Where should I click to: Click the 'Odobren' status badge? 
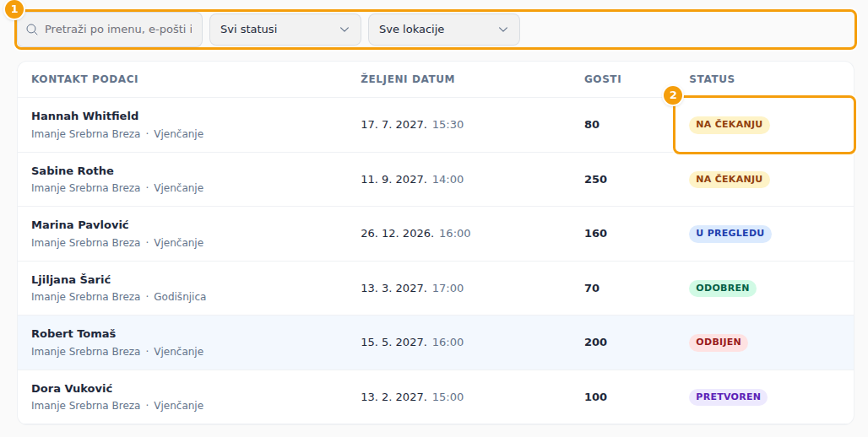(723, 289)
